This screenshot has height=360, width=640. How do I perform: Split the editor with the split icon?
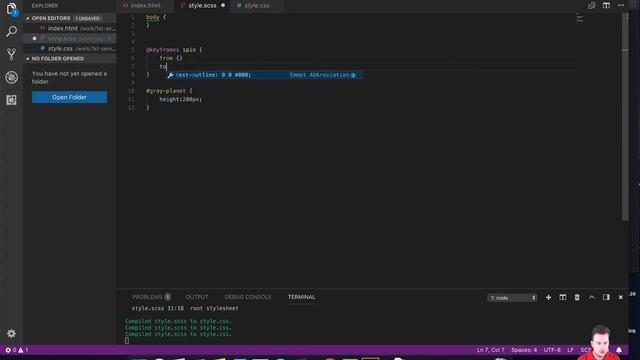pos(607,5)
